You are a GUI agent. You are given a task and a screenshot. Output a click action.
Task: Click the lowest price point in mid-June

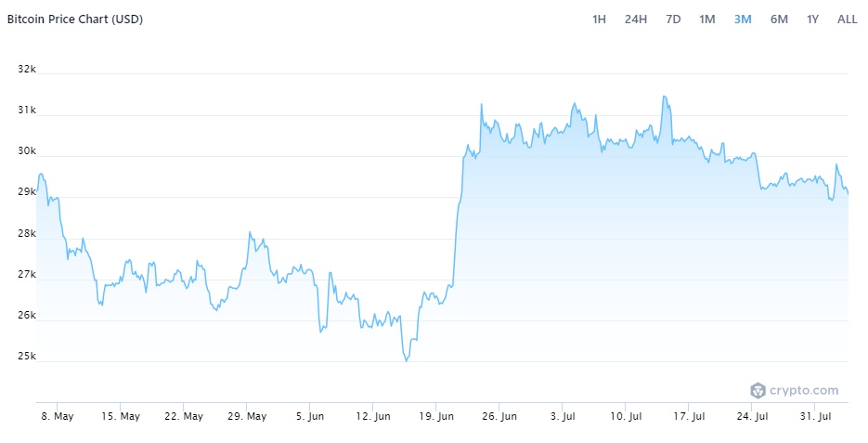point(406,360)
